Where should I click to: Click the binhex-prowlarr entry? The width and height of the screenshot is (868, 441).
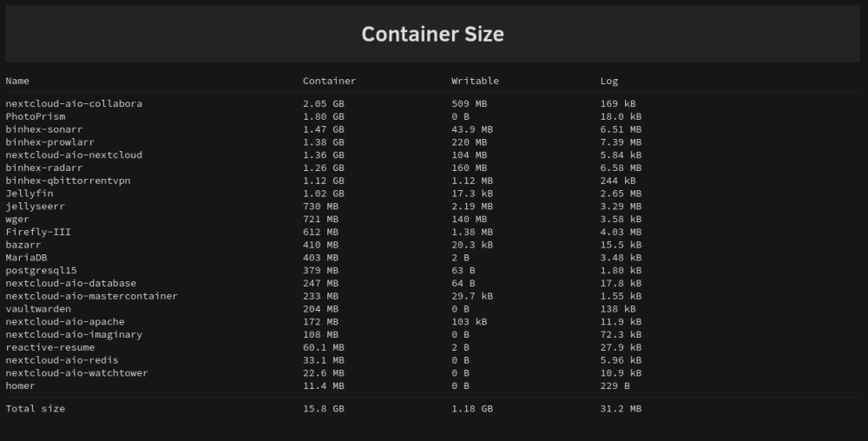click(x=49, y=142)
